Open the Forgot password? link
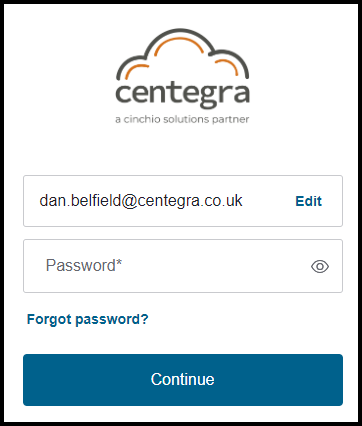 (87, 319)
